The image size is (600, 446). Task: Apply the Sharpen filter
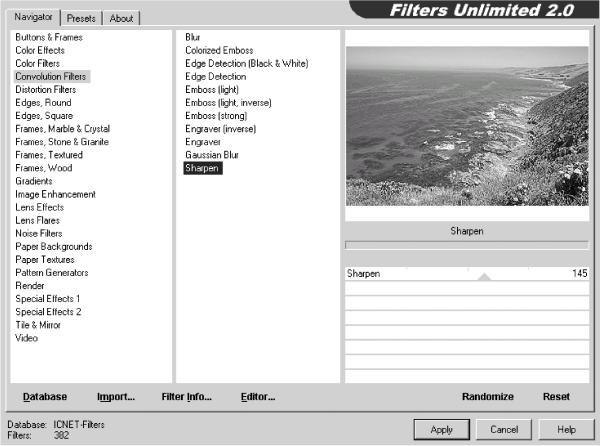[x=442, y=430]
